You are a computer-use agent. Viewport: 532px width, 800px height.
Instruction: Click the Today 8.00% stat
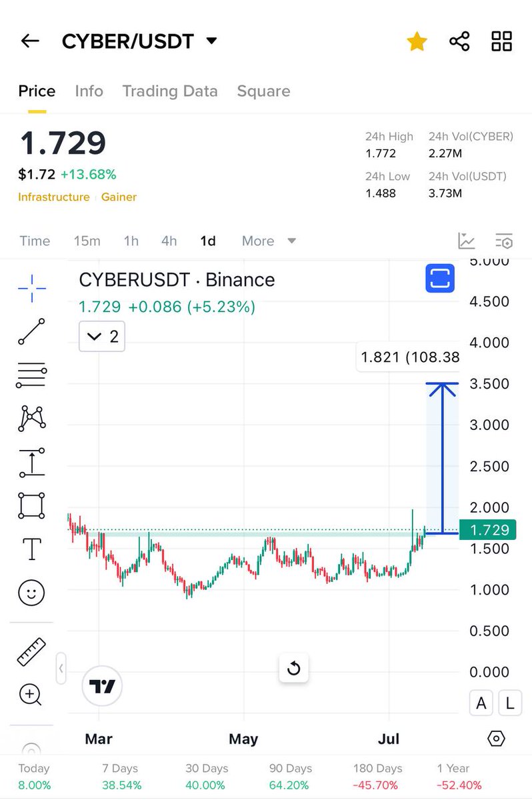coord(34,777)
